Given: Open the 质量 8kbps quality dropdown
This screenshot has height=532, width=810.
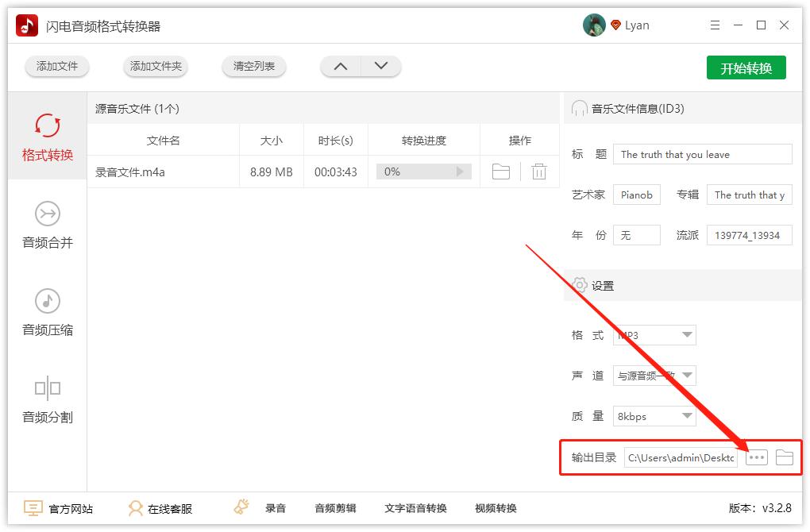Looking at the screenshot, I should coord(654,416).
